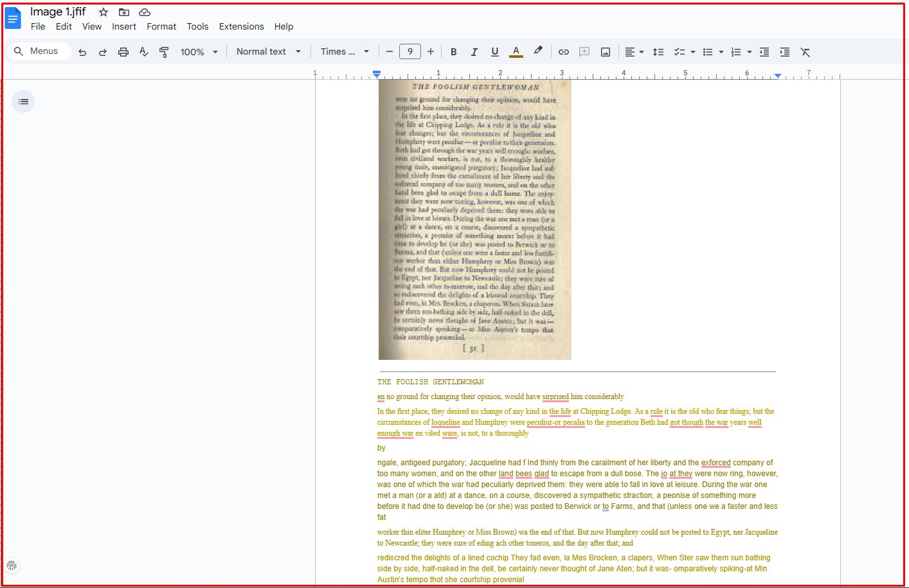Decrease the paragraph indent
Screen dimensions: 909x588
pyautogui.click(x=764, y=52)
